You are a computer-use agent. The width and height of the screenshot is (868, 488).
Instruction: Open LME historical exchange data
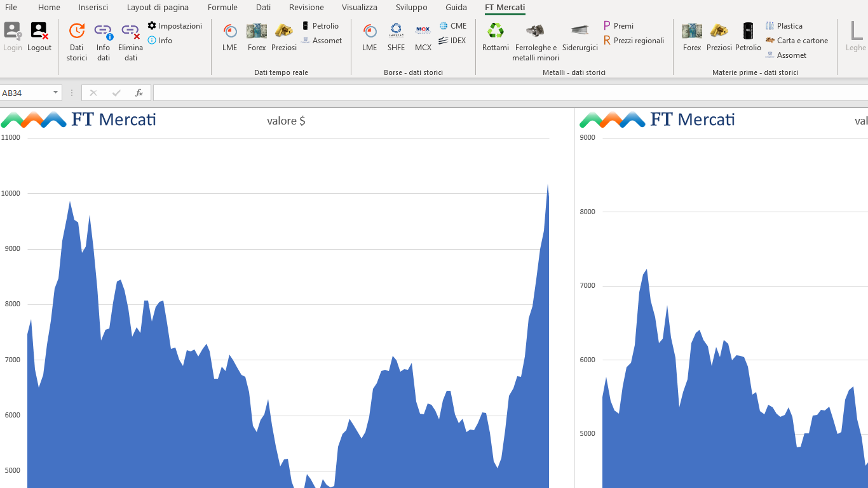(369, 37)
